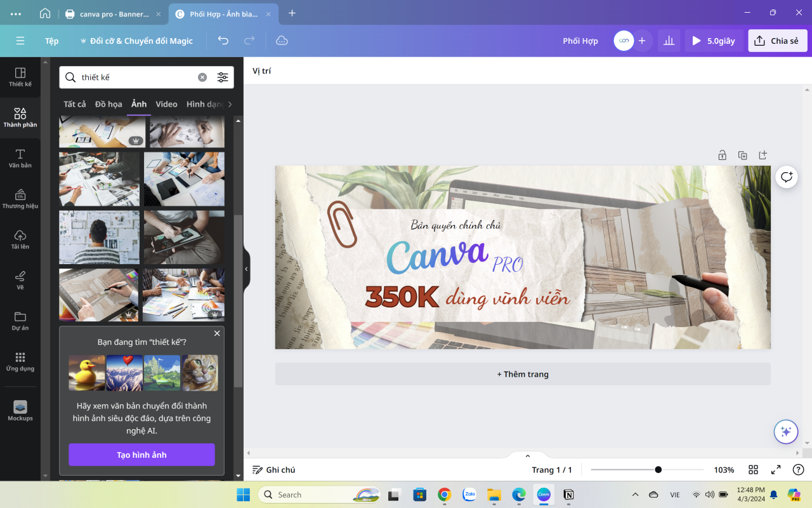Enter fullscreen presentation mode
The width and height of the screenshot is (812, 508).
776,470
